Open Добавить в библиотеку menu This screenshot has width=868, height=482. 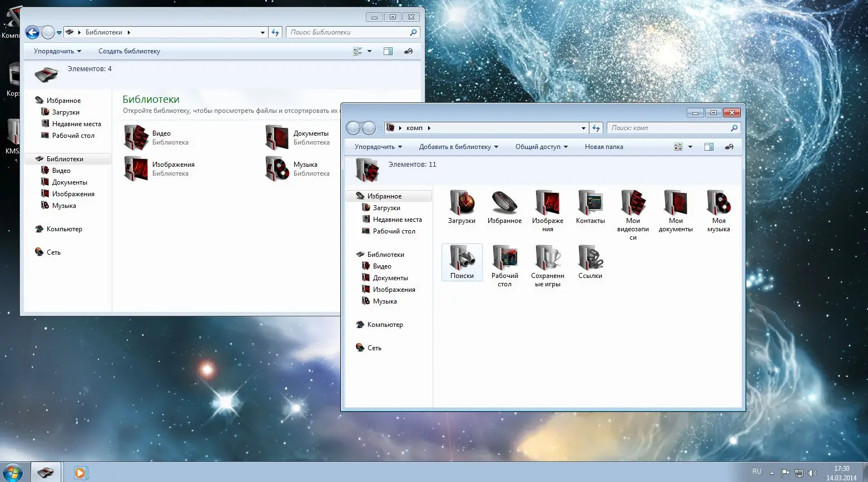click(x=459, y=147)
